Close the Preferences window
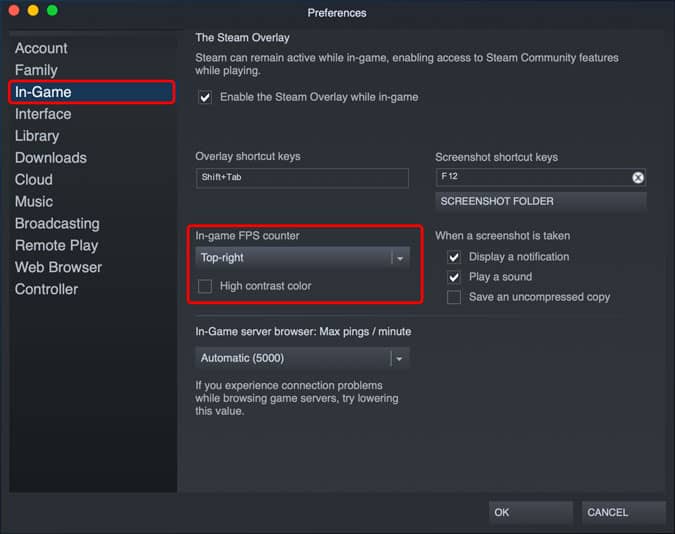Screen dimensions: 675x534 coord(14,10)
